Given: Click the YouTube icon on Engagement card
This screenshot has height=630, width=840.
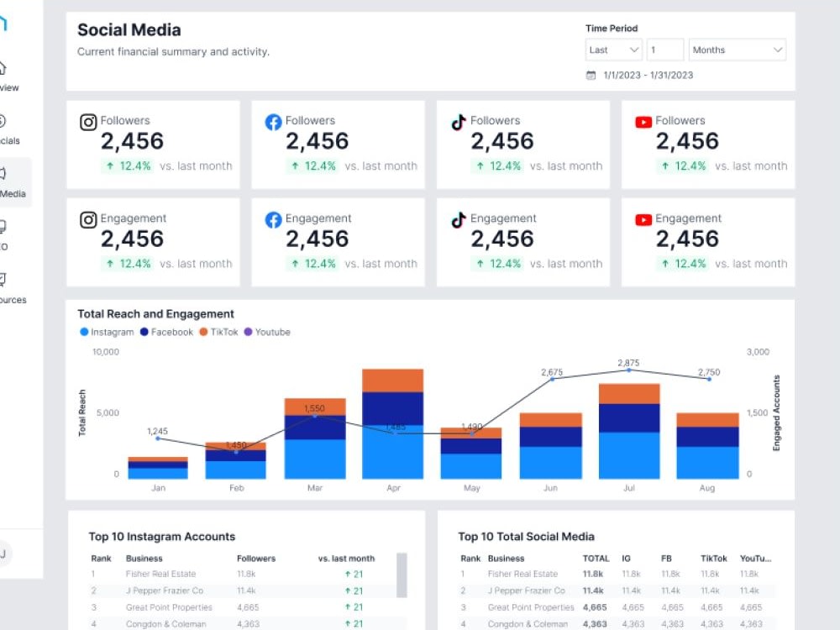Looking at the screenshot, I should click(x=643, y=219).
